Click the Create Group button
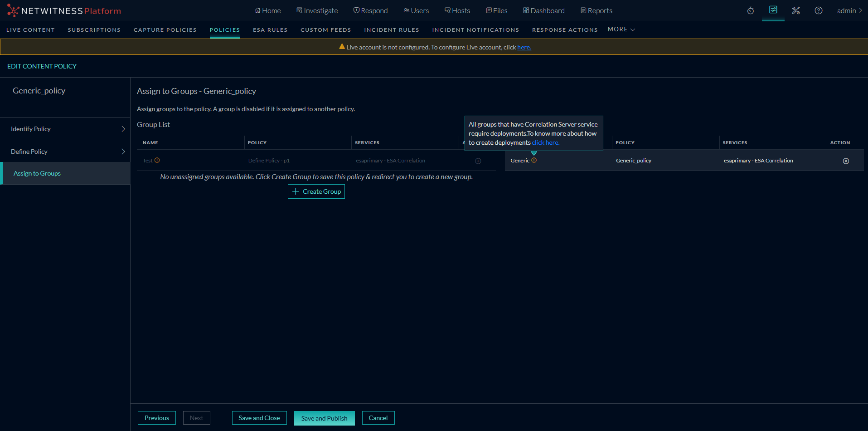 coord(316,191)
